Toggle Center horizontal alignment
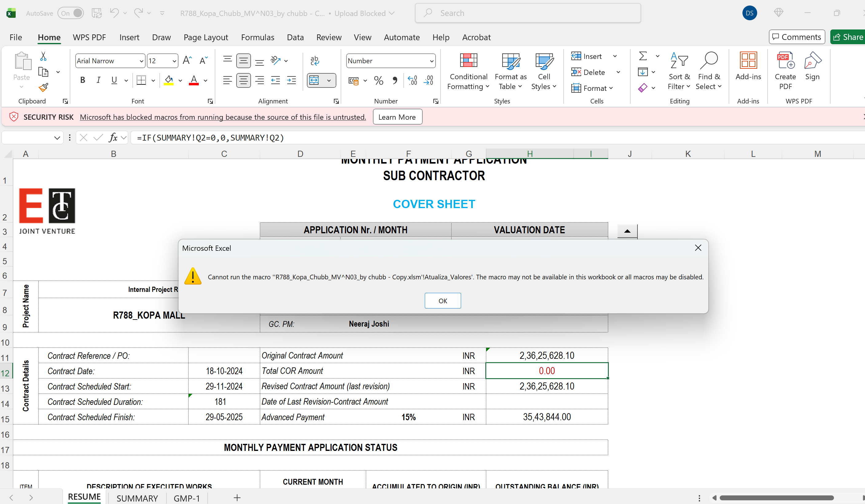This screenshot has height=504, width=865. (243, 80)
